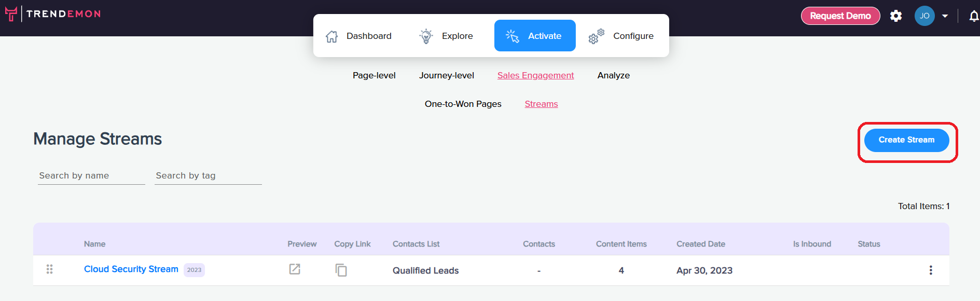Viewport: 980px width, 301px height.
Task: Click the Status column header
Action: (x=869, y=244)
